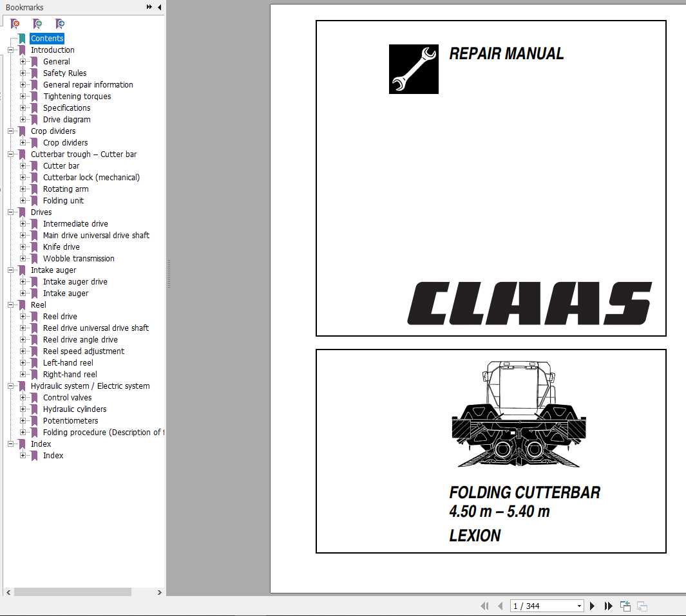Collapse the Bookmarks panel with the left arrow
The width and height of the screenshot is (686, 616).
tap(159, 7)
